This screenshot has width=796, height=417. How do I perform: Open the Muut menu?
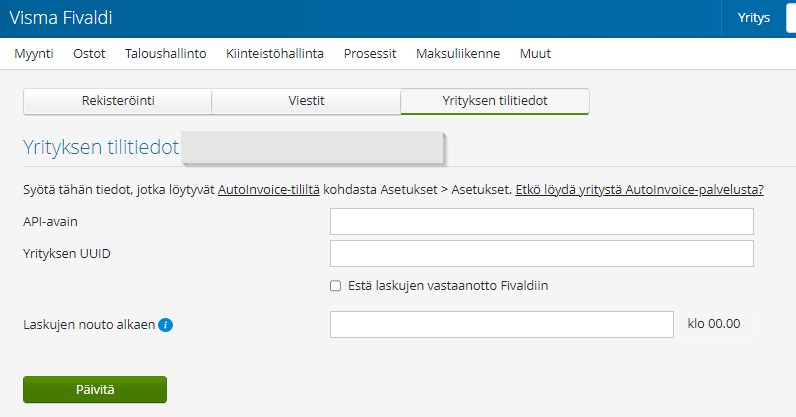pos(535,54)
